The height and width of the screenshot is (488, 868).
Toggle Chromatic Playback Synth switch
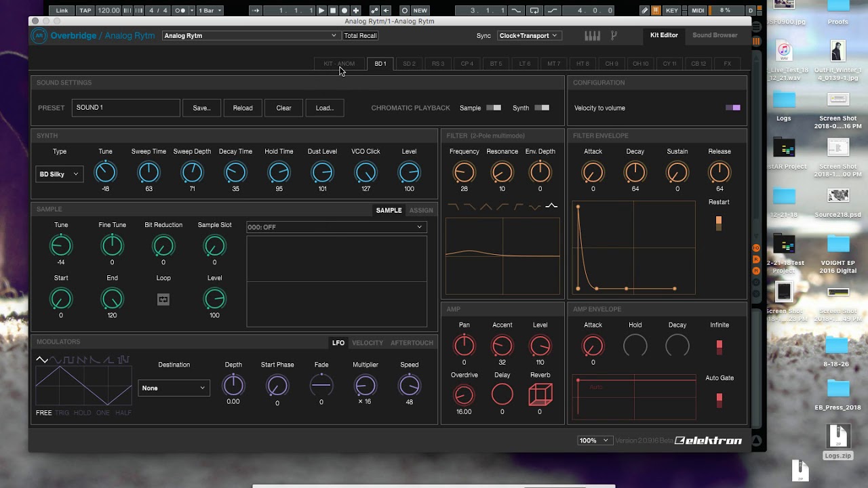pos(542,108)
